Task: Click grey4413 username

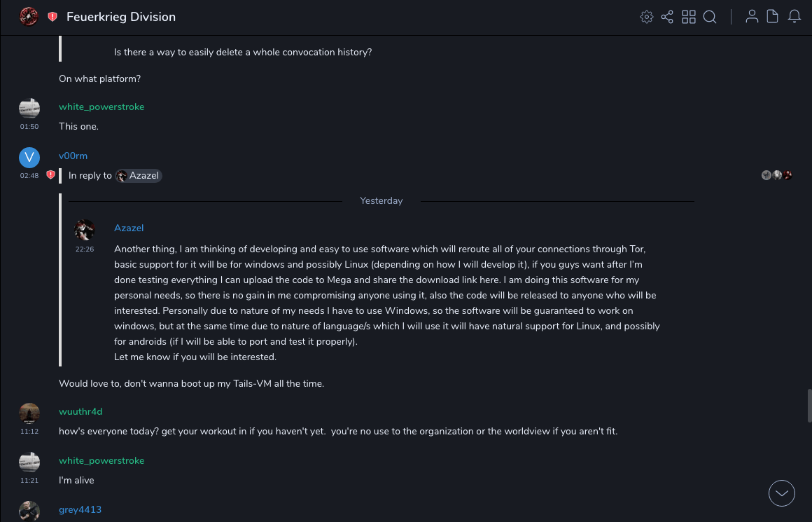Action: click(x=80, y=509)
